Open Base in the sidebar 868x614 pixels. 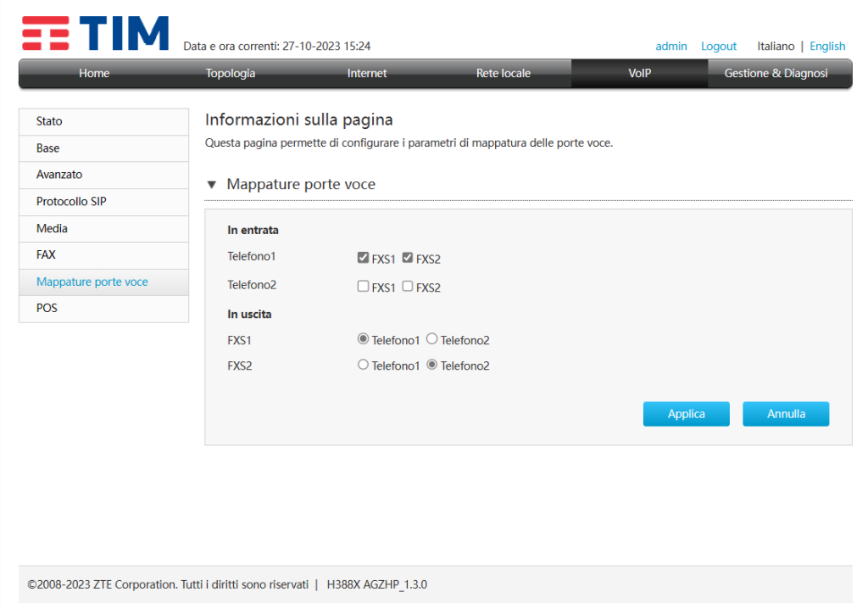104,148
